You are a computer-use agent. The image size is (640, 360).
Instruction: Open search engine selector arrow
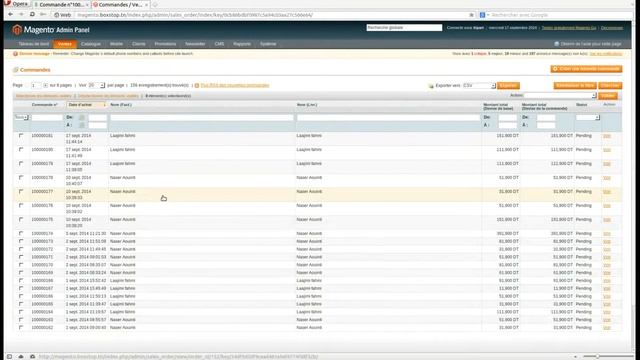click(x=488, y=15)
